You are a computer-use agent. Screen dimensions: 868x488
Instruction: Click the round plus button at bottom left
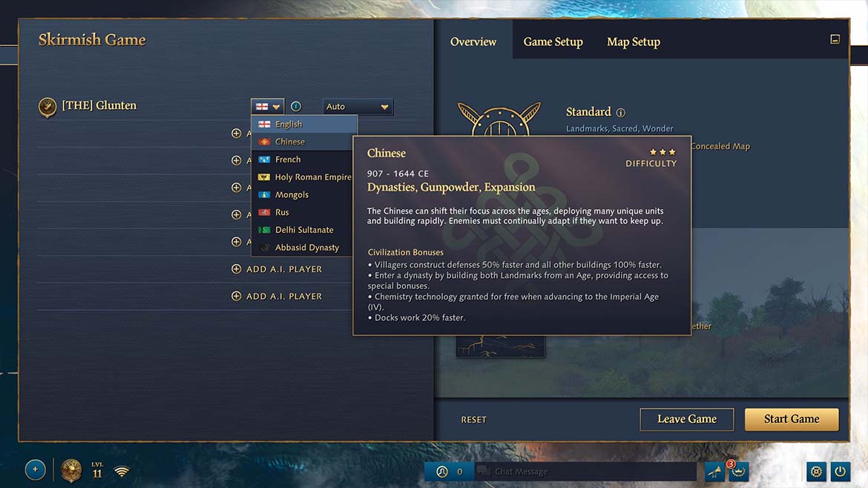[x=35, y=469]
